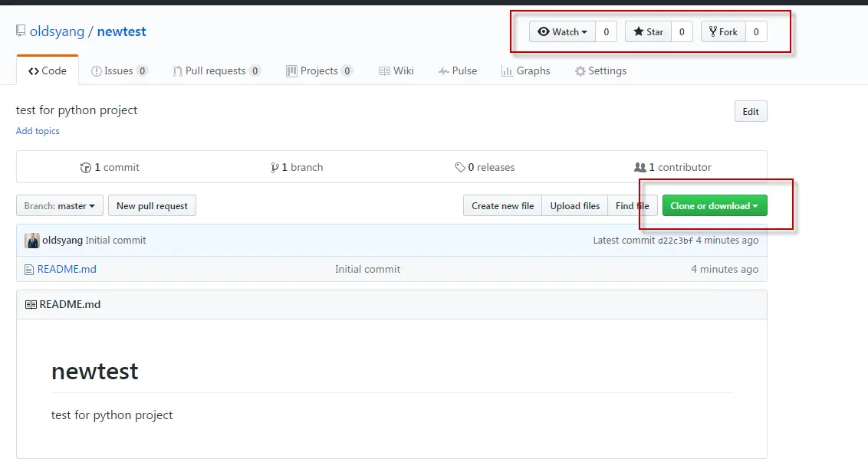
Task: Click the star icon in the Star button
Action: click(x=638, y=31)
